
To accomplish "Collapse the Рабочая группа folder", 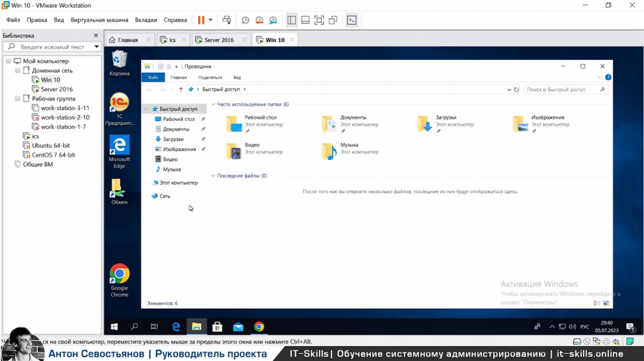I will click(x=17, y=99).
